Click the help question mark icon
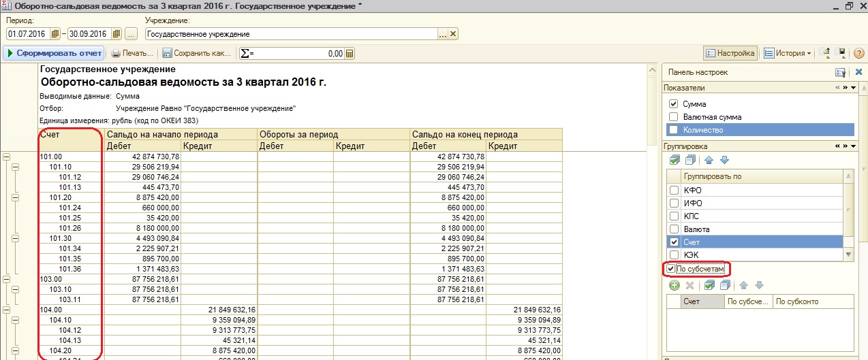The image size is (868, 360). pyautogui.click(x=858, y=53)
